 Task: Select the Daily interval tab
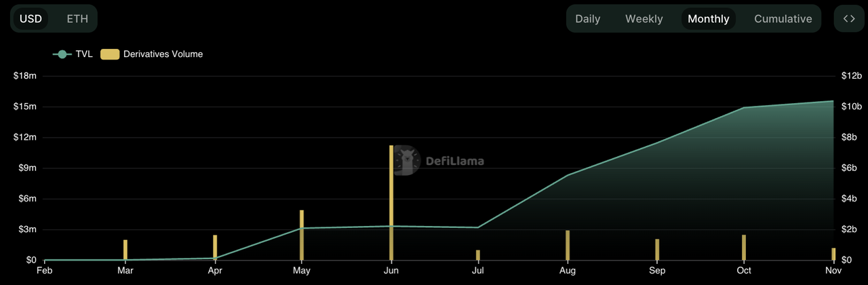click(x=587, y=18)
